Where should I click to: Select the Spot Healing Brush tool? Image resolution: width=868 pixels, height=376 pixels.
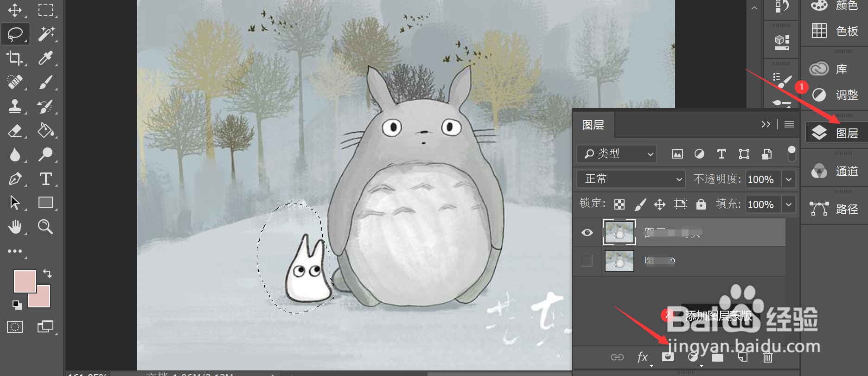pyautogui.click(x=15, y=82)
